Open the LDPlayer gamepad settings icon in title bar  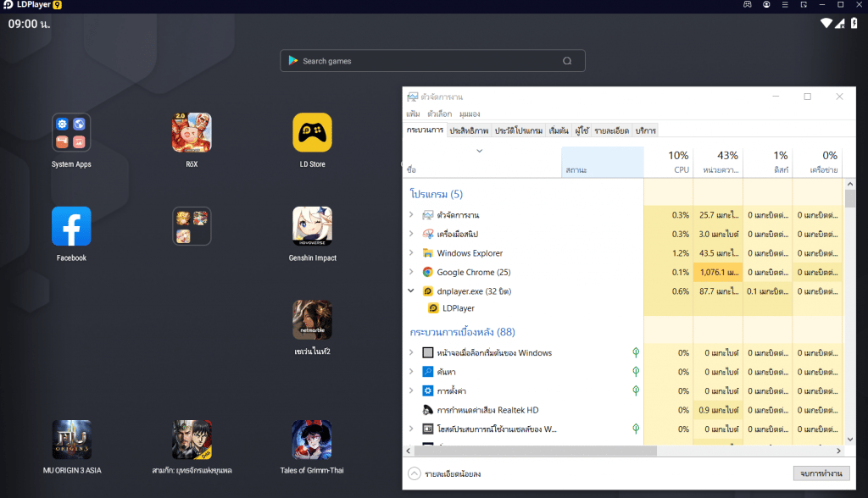(748, 4)
